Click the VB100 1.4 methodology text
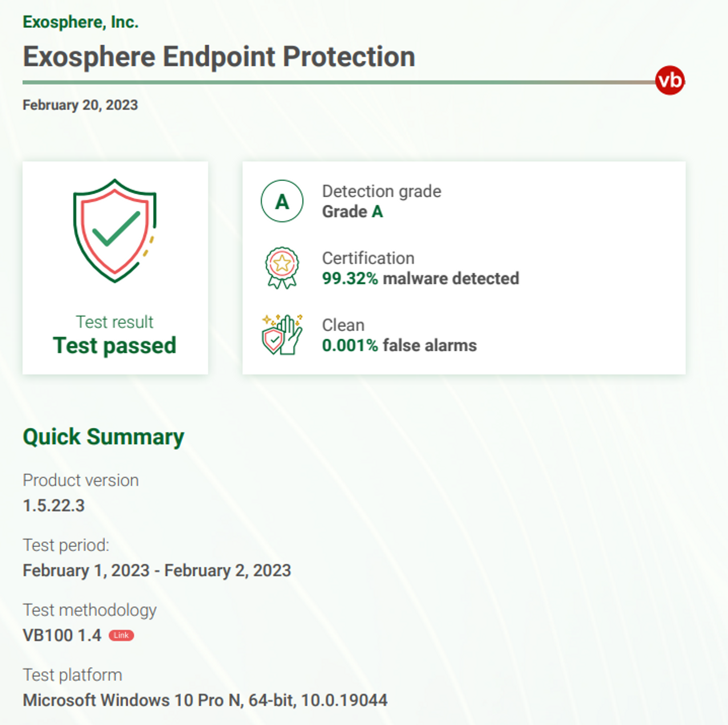The width and height of the screenshot is (728, 725). click(62, 636)
